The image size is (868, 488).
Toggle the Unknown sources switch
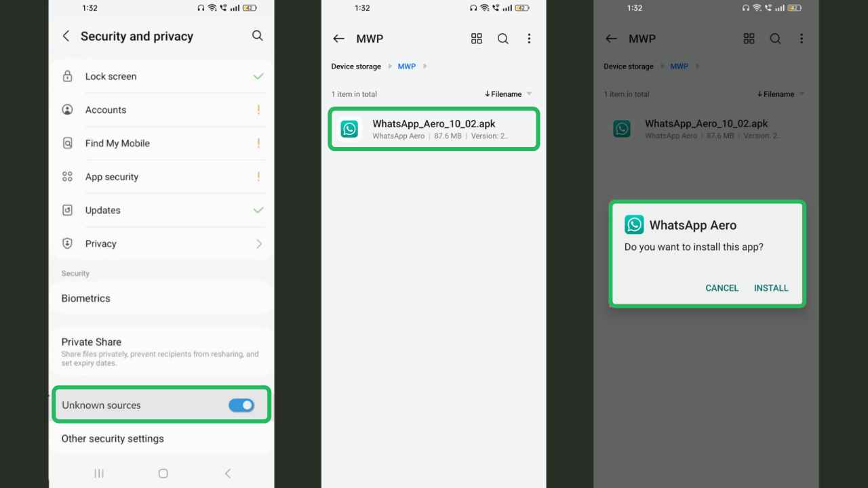tap(241, 405)
